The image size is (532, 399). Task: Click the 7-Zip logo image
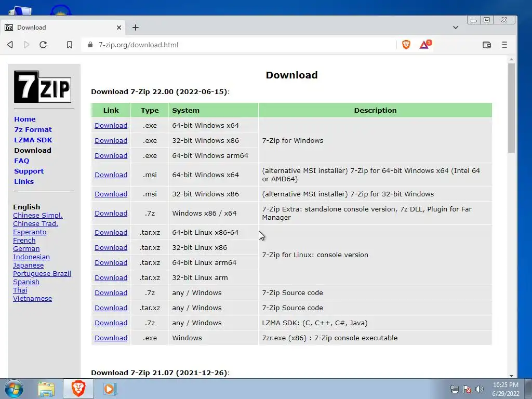(x=43, y=87)
